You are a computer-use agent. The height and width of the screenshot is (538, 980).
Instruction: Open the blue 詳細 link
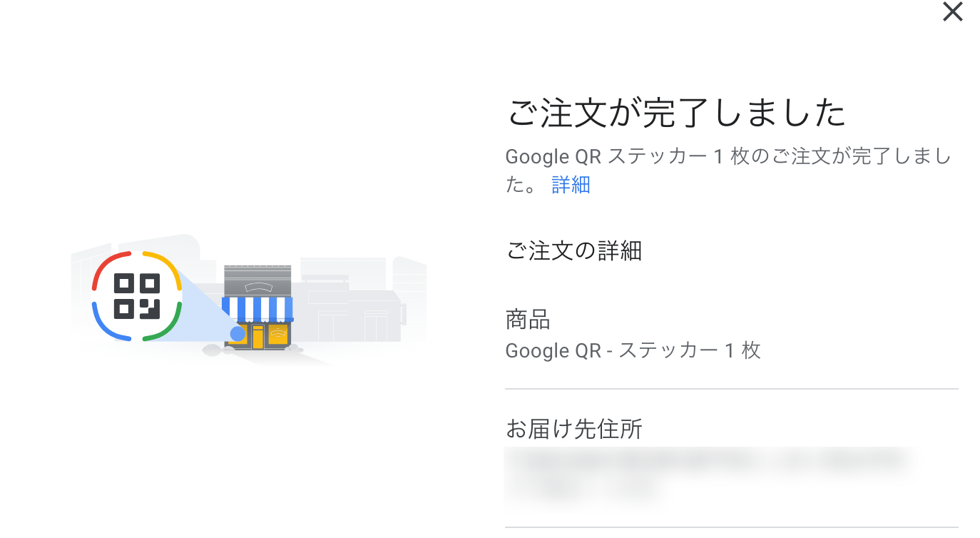[571, 185]
